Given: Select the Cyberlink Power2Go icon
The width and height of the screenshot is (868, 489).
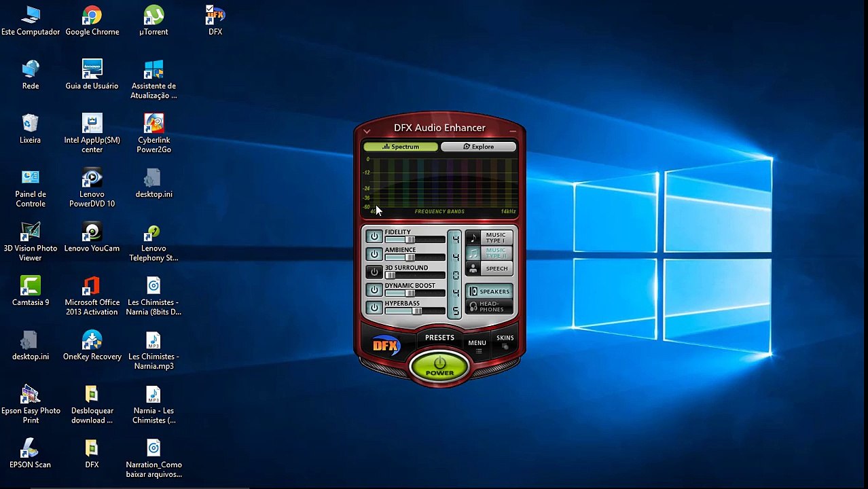Looking at the screenshot, I should (x=153, y=134).
